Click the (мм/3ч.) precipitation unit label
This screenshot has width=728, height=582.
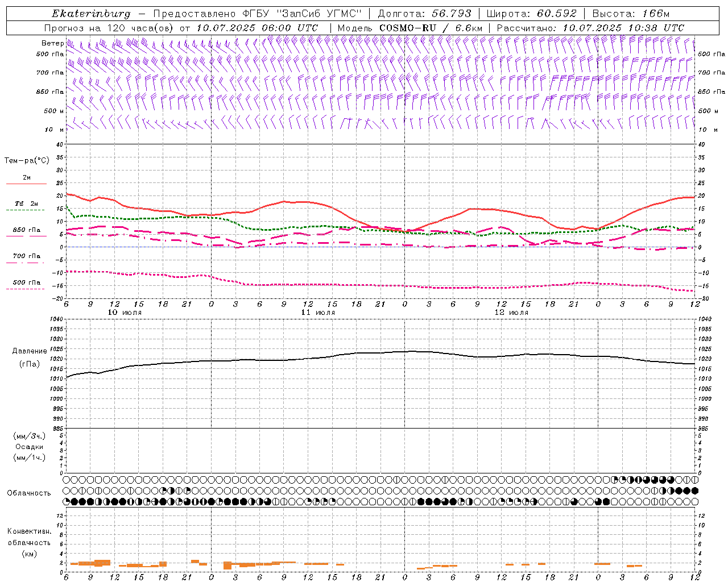[29, 436]
